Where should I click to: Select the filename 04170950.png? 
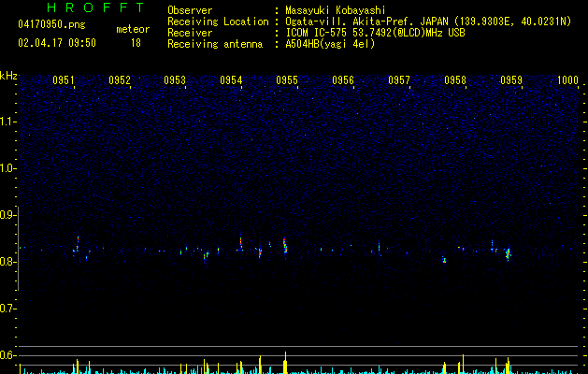pyautogui.click(x=51, y=25)
